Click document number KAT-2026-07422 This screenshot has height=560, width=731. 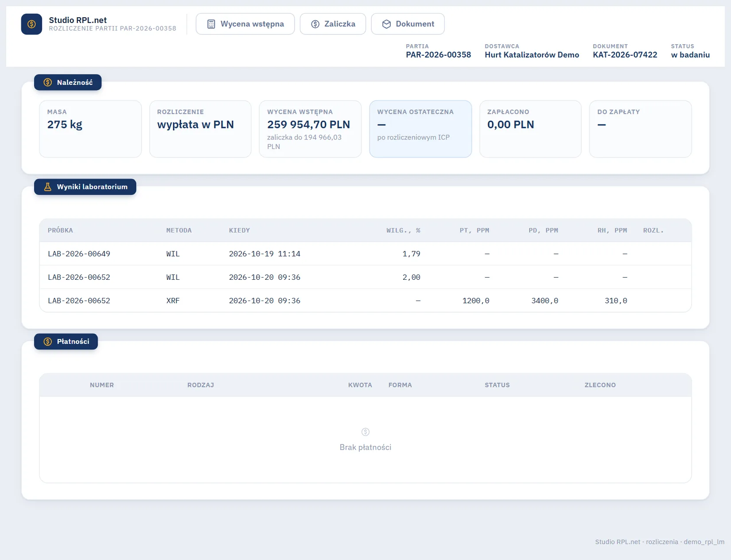(625, 55)
